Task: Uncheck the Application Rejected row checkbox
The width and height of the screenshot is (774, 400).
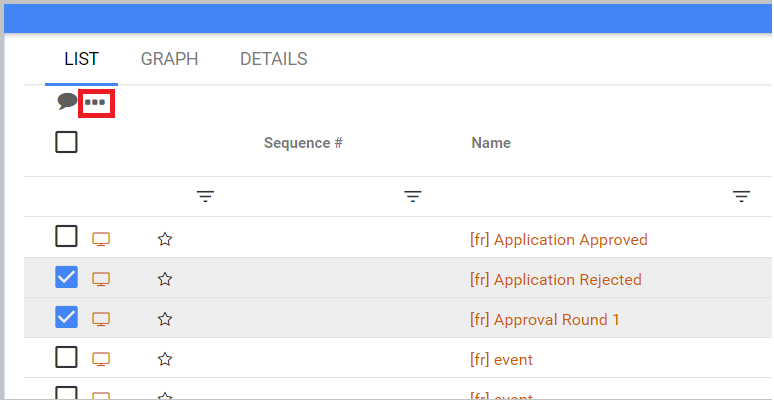Action: 66,277
